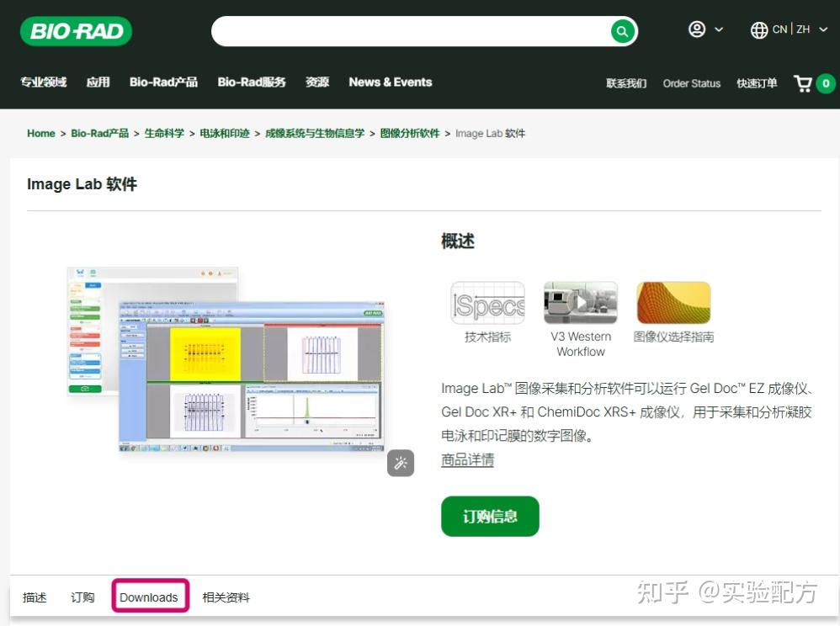Switch to the 描述 tab

point(35,597)
